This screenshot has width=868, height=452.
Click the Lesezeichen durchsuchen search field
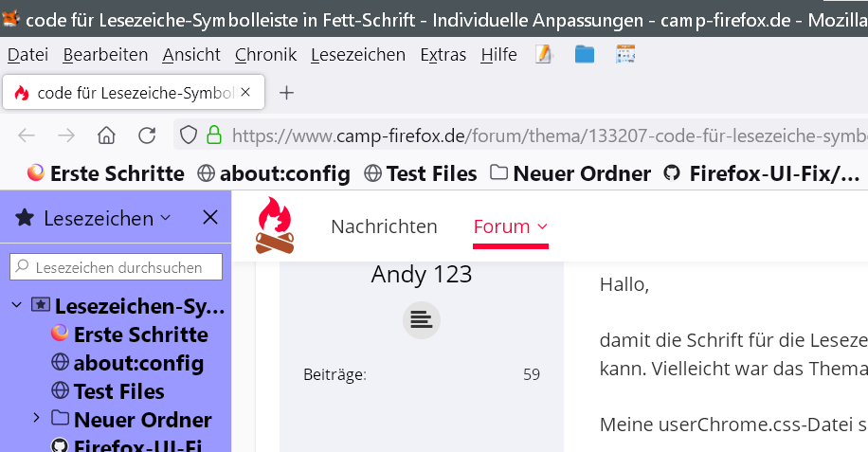pos(116,267)
